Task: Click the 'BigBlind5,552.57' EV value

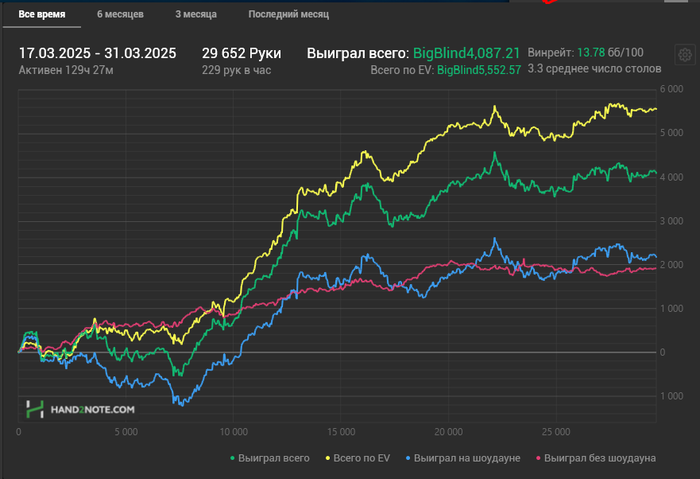Action: [x=479, y=70]
